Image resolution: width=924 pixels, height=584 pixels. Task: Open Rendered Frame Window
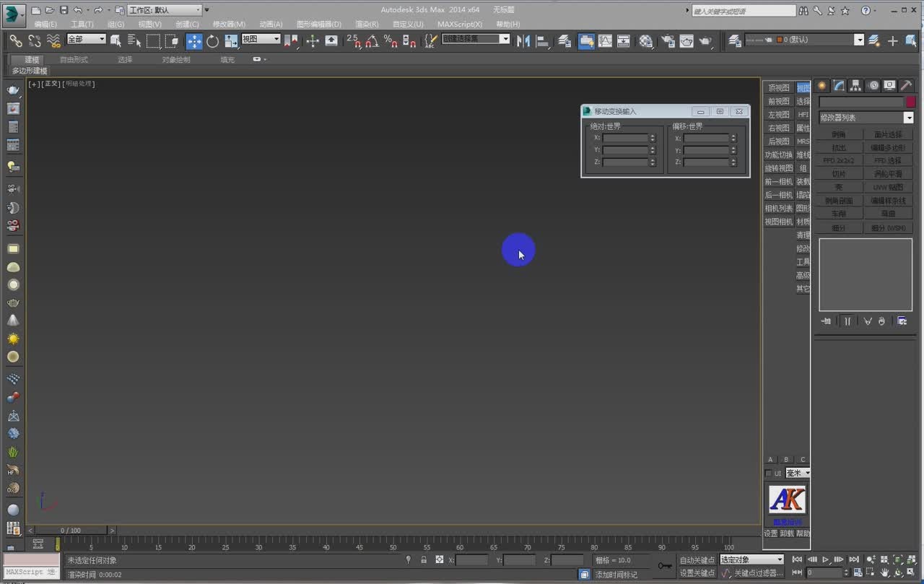[687, 41]
